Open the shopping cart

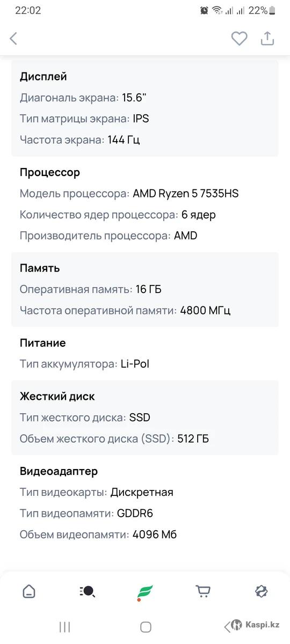(203, 591)
